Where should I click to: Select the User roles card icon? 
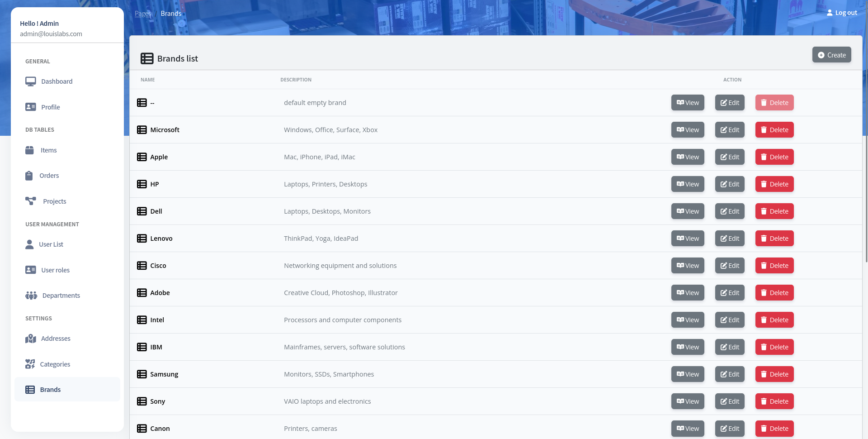click(31, 270)
